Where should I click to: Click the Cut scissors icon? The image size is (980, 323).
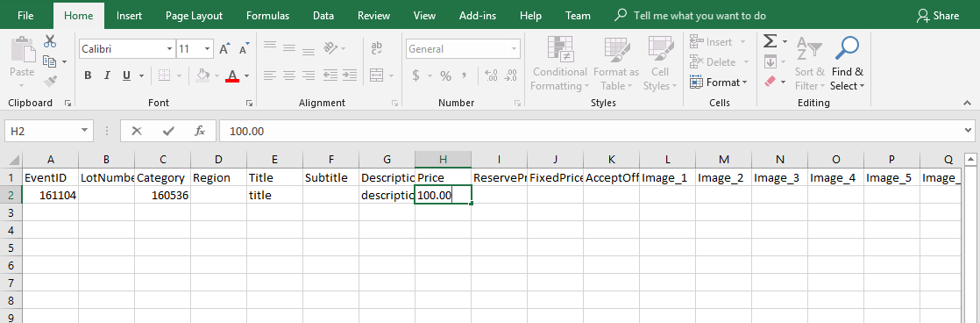50,41
